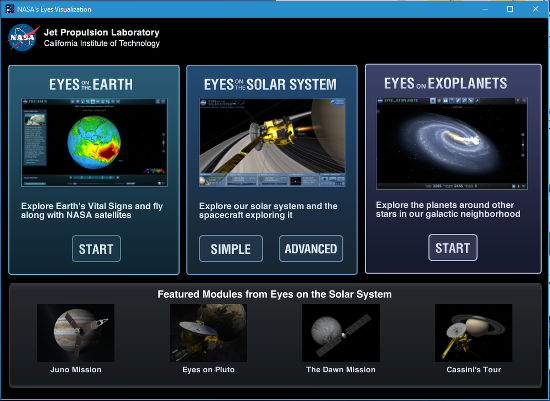This screenshot has height=401, width=550.
Task: Click the Eyes on the Earth preview image
Action: [x=94, y=142]
